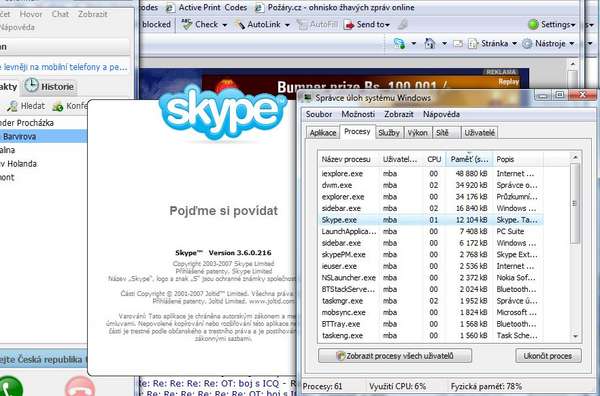
Task: Switch to Procesy tab in Task Manager
Action: [357, 132]
